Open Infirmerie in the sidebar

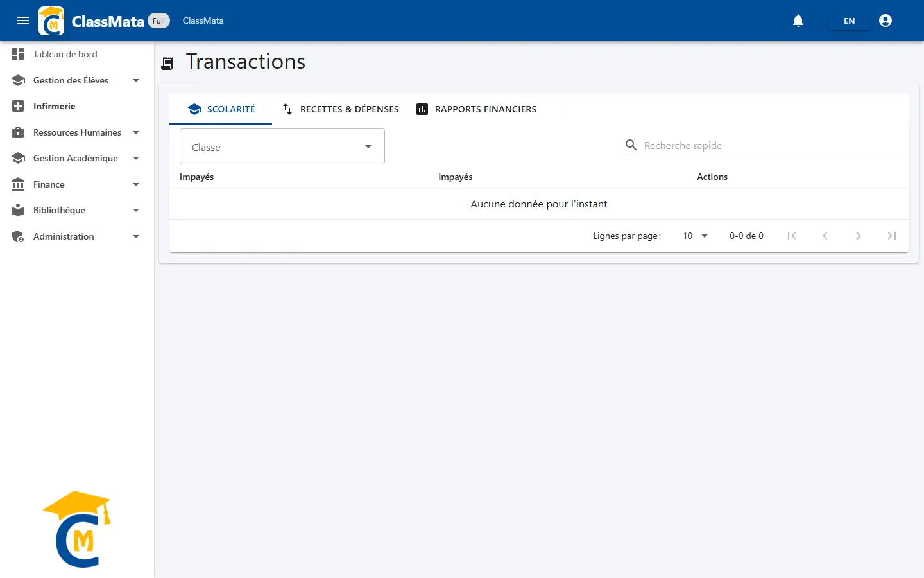pos(77,106)
